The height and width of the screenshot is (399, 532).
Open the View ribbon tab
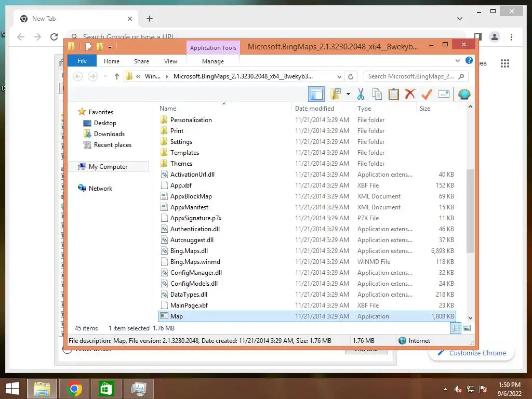click(170, 61)
